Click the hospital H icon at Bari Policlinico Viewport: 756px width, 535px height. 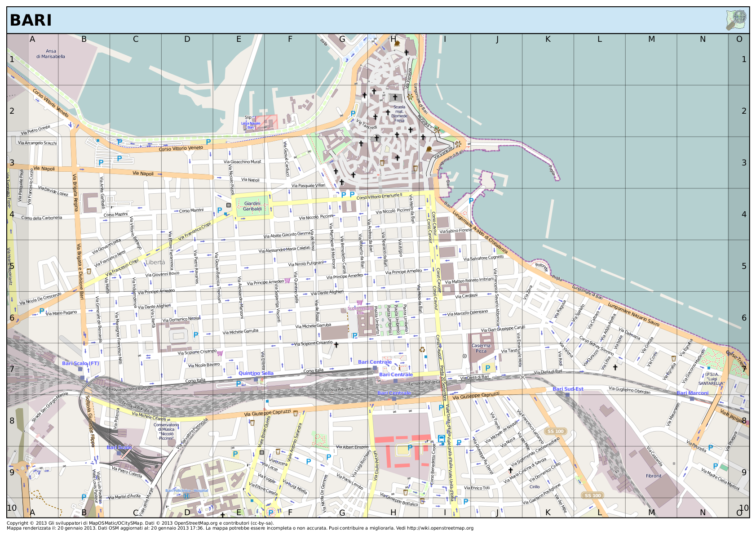(186, 496)
